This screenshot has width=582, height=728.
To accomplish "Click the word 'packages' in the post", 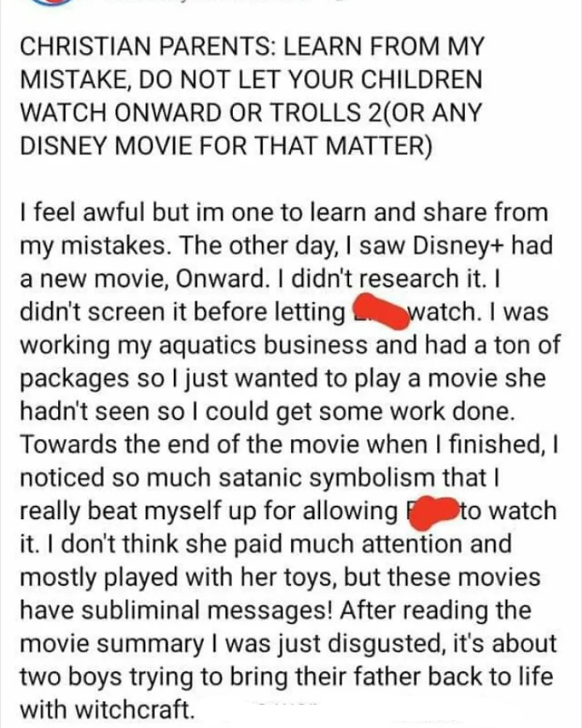I will (x=75, y=379).
